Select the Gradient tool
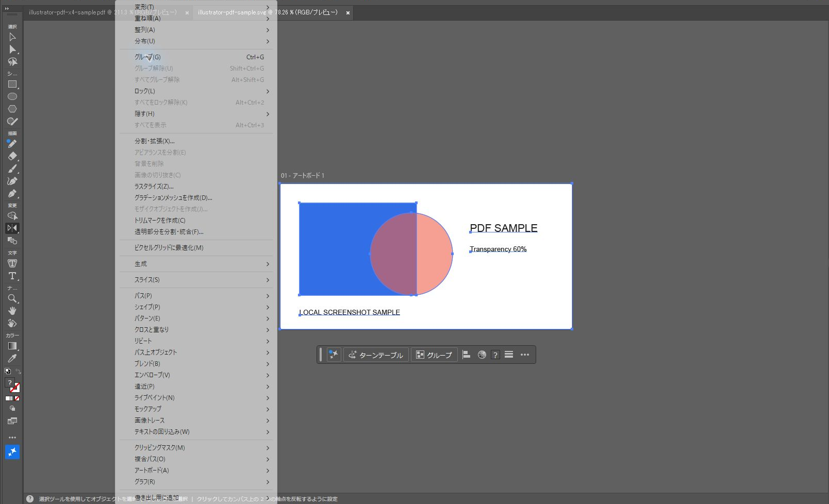 point(12,346)
